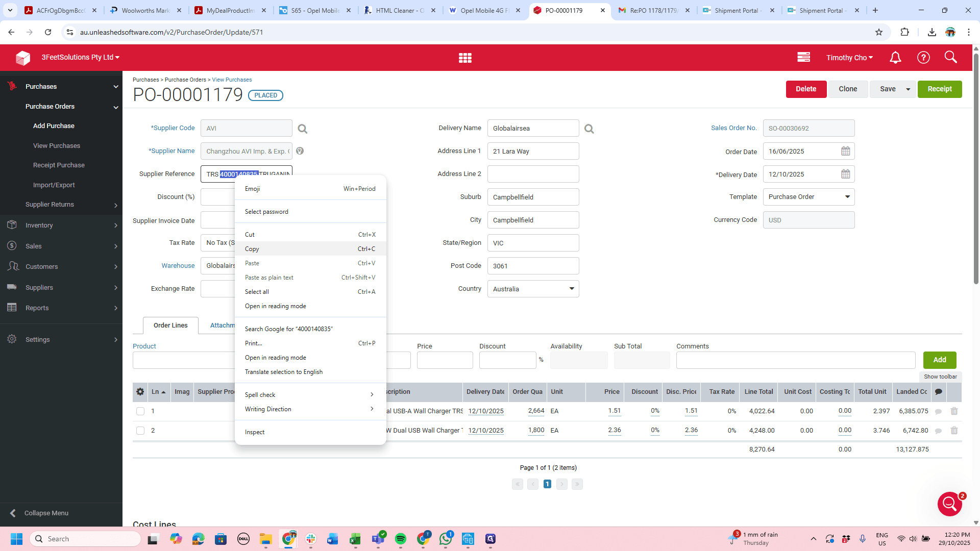Expand the Settings sidebar section
This screenshot has width=980, height=551.
61,339
